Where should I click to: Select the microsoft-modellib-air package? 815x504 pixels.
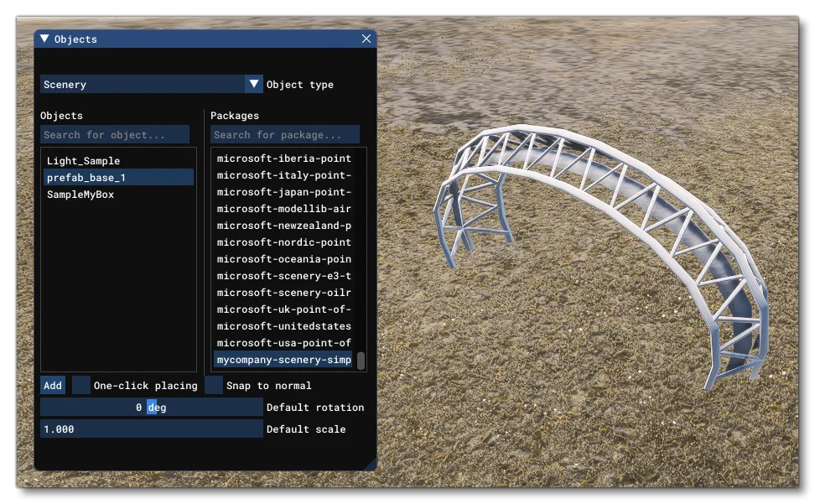tap(283, 209)
